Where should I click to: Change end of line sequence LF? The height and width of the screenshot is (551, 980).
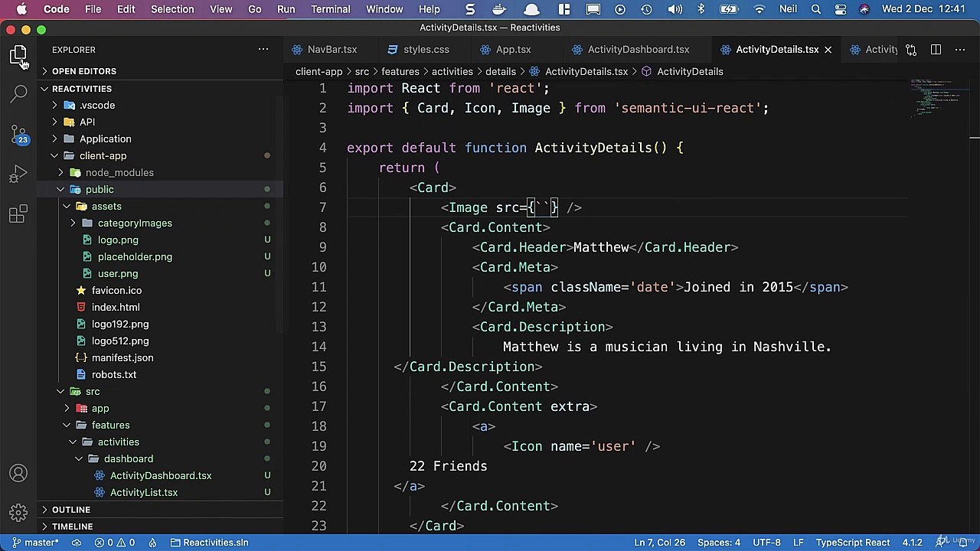tap(798, 543)
